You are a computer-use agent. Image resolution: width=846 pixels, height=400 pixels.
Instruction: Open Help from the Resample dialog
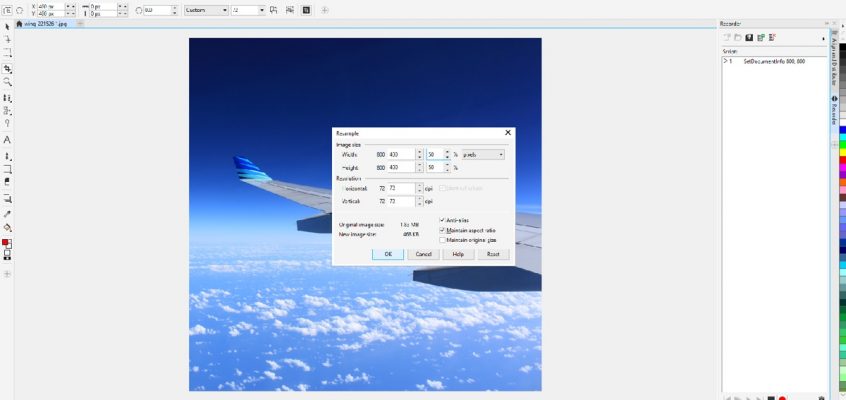click(x=459, y=254)
